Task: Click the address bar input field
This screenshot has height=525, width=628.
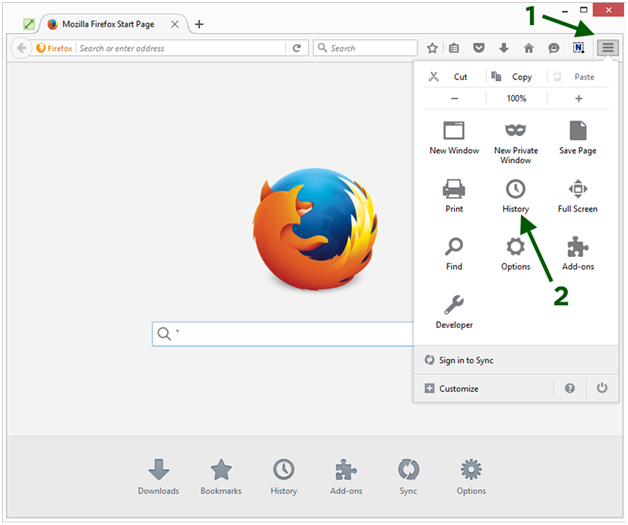Action: click(180, 48)
